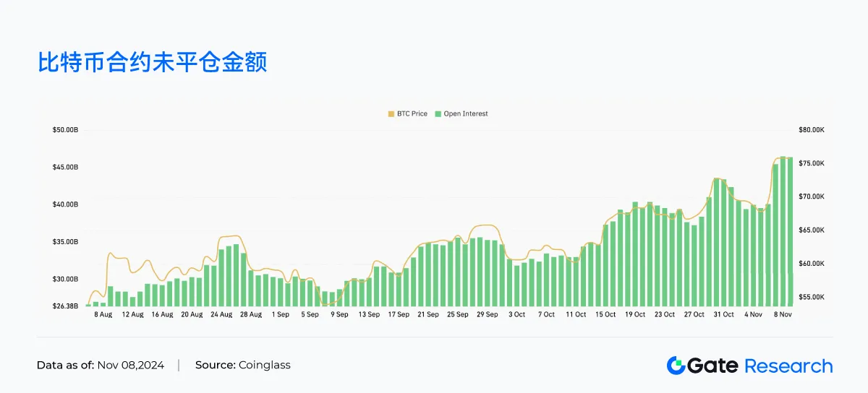
Task: Click the last green bar at 8 Nov
Action: coord(790,232)
